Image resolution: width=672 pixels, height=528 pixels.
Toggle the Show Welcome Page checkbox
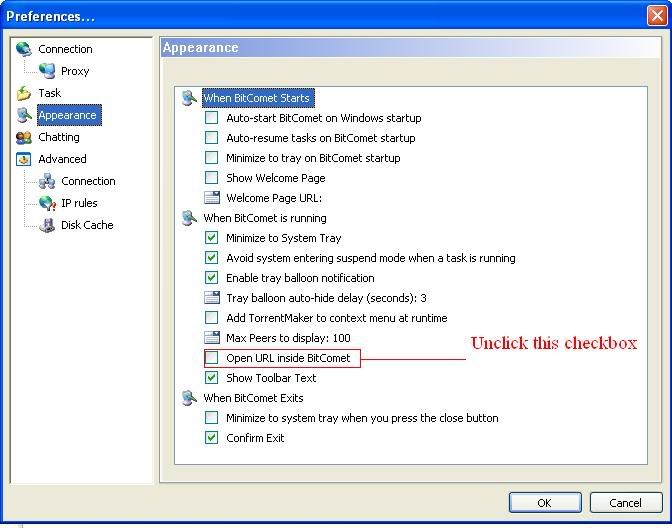[211, 177]
